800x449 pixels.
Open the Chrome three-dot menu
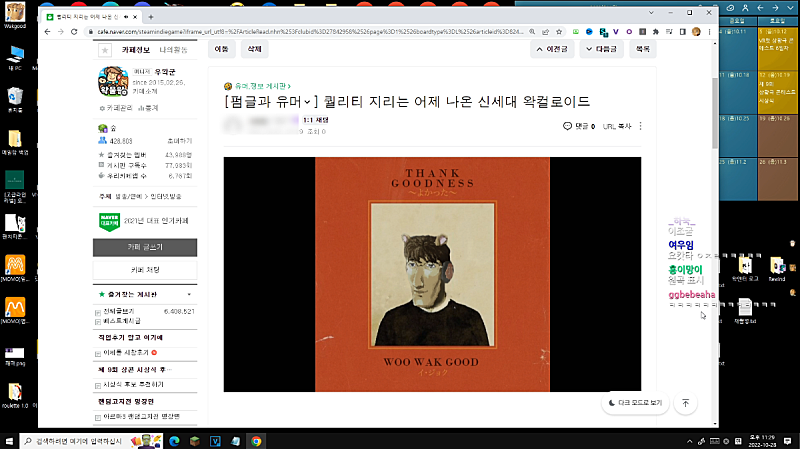(709, 32)
